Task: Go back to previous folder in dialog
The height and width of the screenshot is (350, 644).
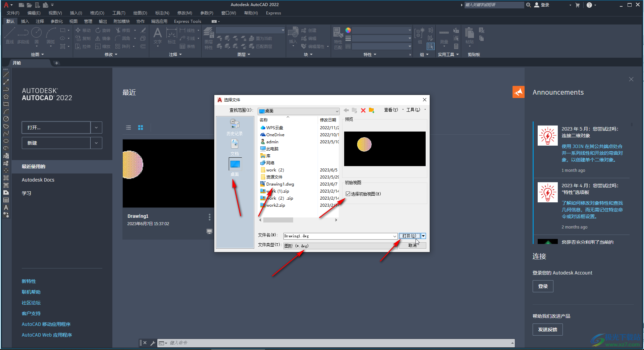Action: 346,110
